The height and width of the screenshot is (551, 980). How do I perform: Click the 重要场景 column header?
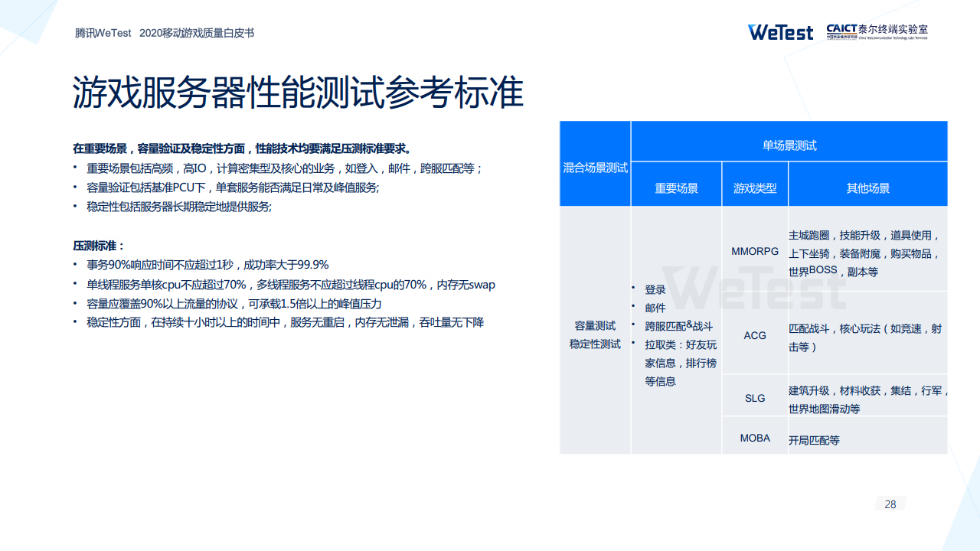coord(676,188)
